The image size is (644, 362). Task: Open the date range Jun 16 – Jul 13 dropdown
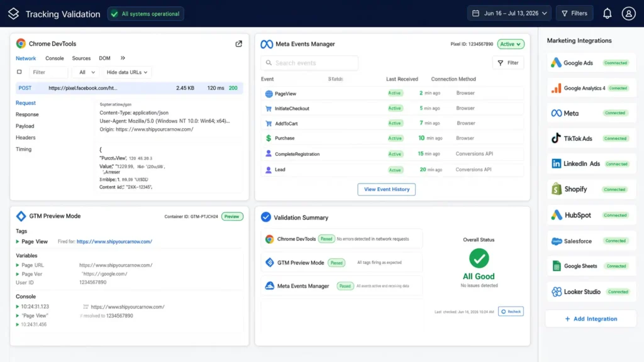[x=509, y=13]
